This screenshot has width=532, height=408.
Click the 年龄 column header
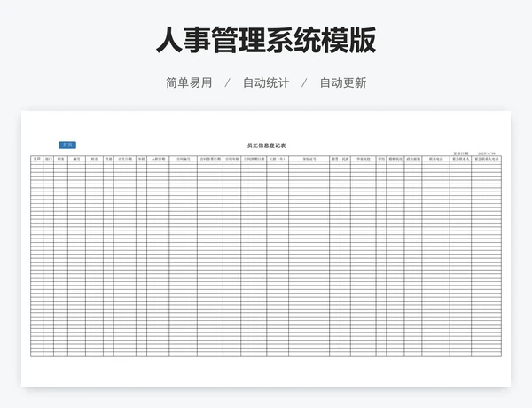coord(142,159)
